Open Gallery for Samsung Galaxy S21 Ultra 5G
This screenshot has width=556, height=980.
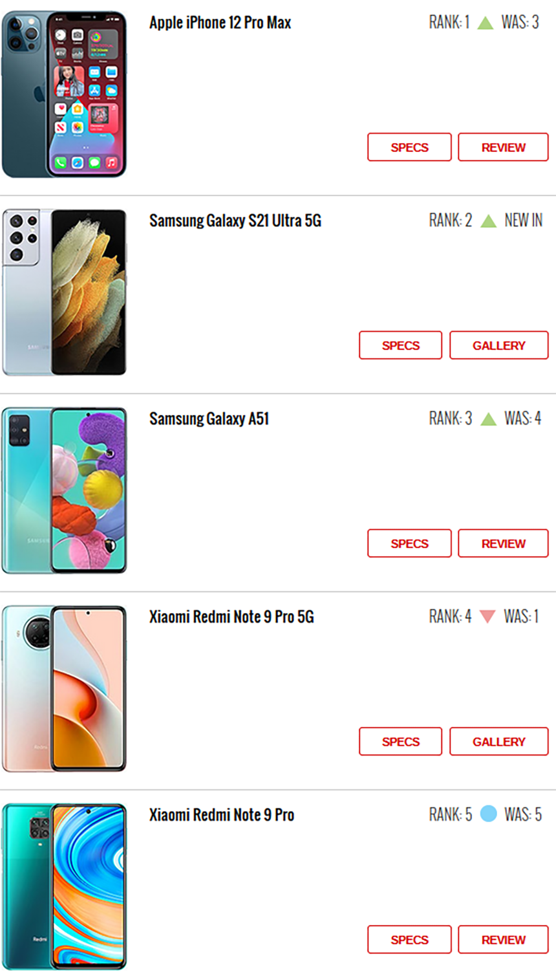(x=498, y=345)
